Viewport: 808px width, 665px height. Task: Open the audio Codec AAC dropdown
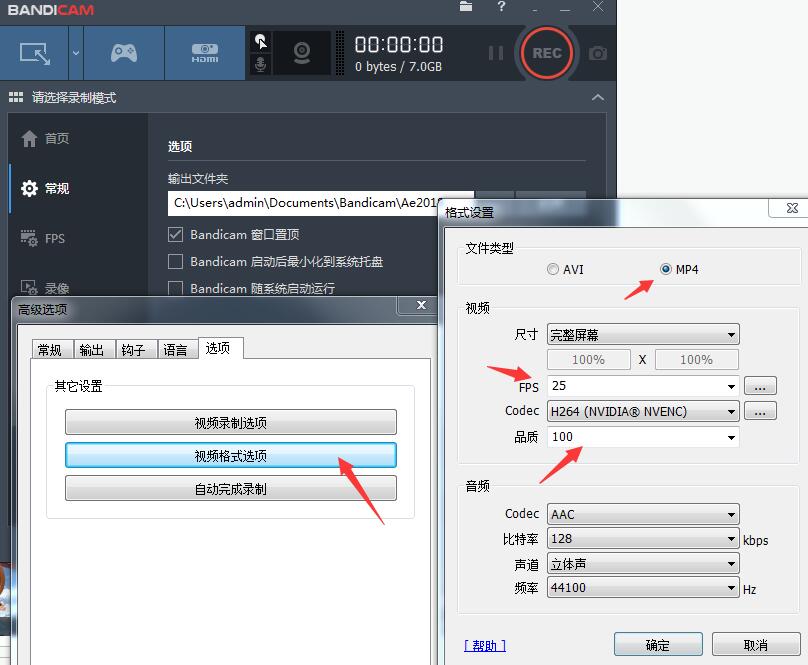(642, 513)
